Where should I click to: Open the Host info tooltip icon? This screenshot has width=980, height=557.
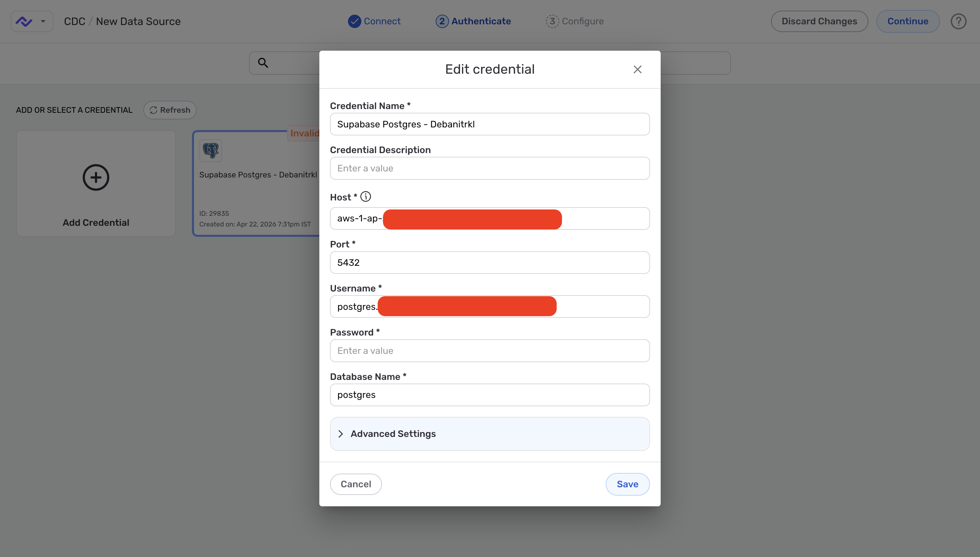(365, 197)
